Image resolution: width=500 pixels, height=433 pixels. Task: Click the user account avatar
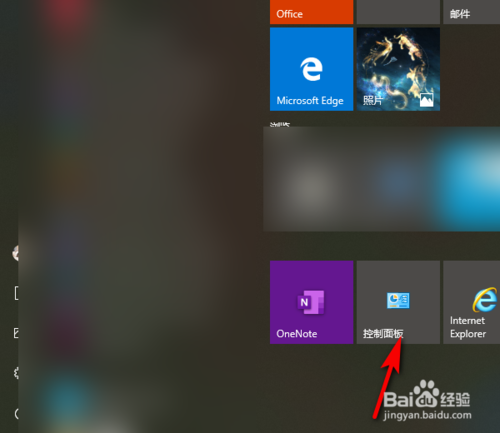pos(15,253)
